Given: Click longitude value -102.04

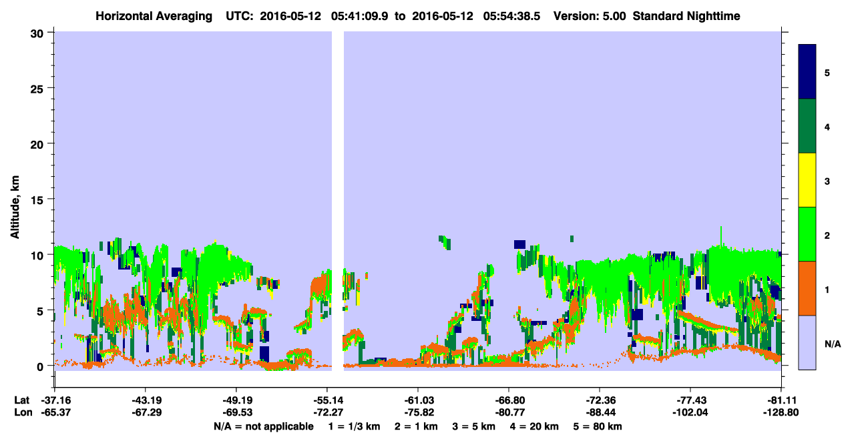Looking at the screenshot, I should coord(690,412).
